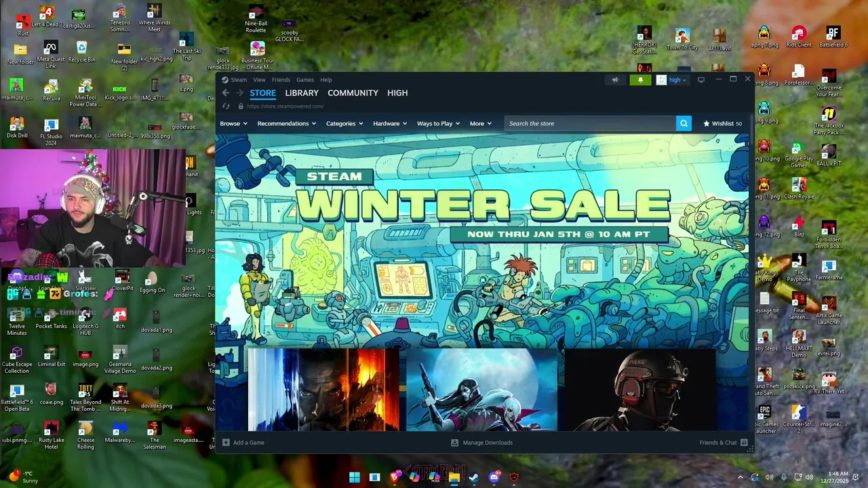Select the Nine-Ball Roulette desktop icon
868x488 pixels.
tap(256, 20)
